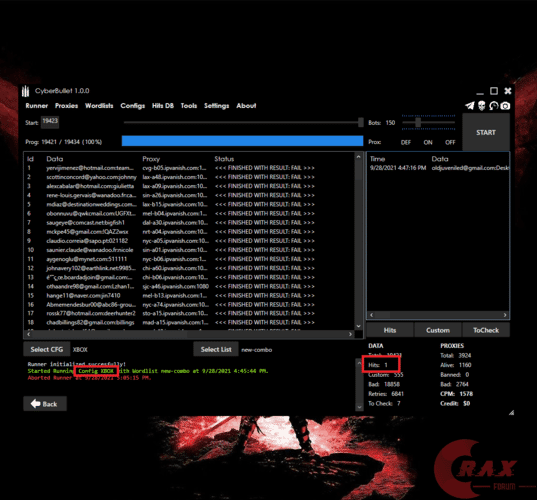Go to the Configs menu
Viewport: 537px width, 500px height.
click(133, 106)
